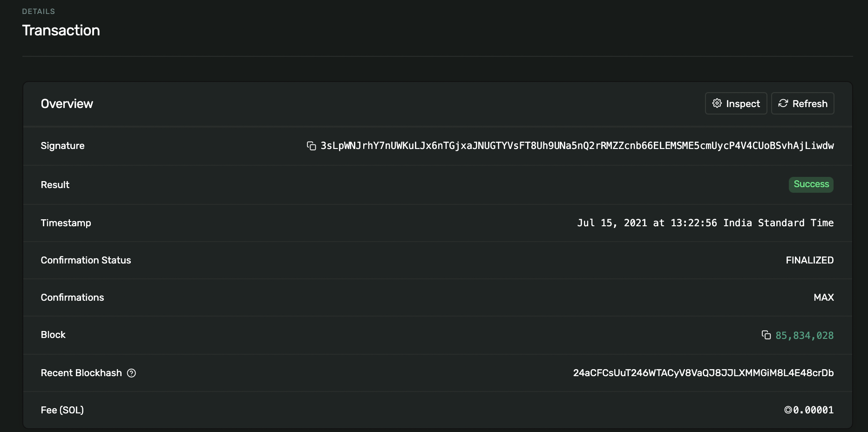The height and width of the screenshot is (432, 868).
Task: Click the Fee (SOL) row label
Action: [62, 410]
